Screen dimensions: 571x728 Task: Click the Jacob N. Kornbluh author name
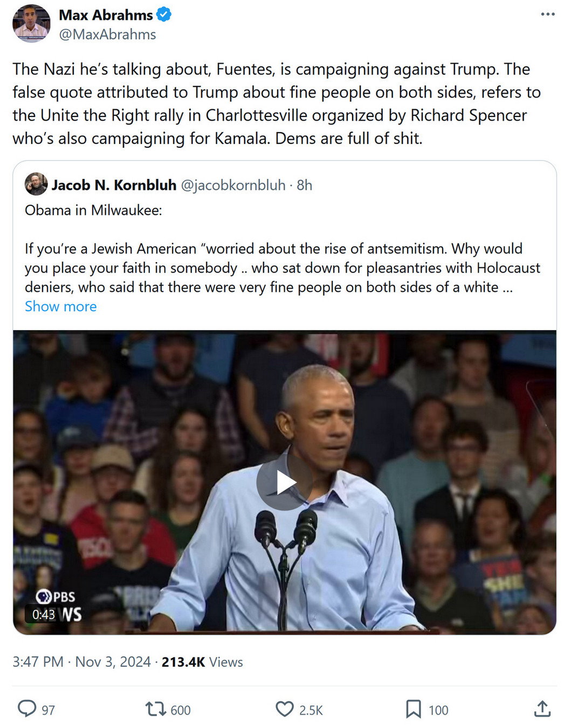(x=114, y=185)
